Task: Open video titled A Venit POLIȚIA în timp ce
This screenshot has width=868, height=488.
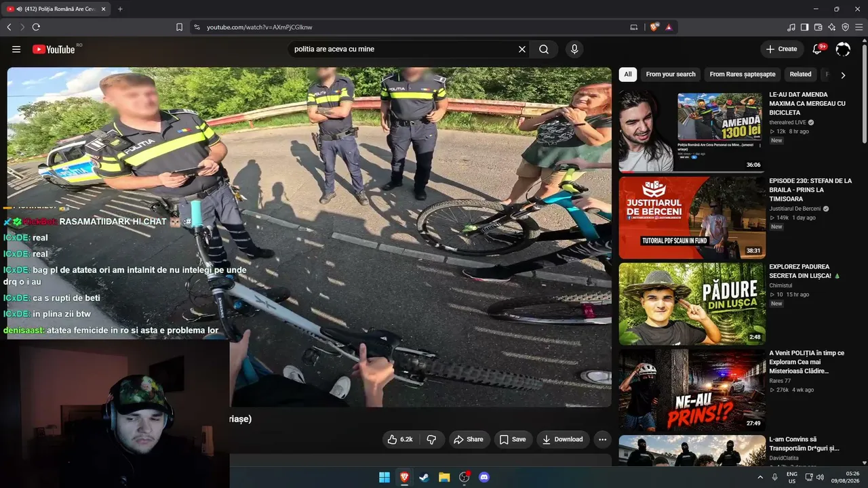Action: coord(807,362)
